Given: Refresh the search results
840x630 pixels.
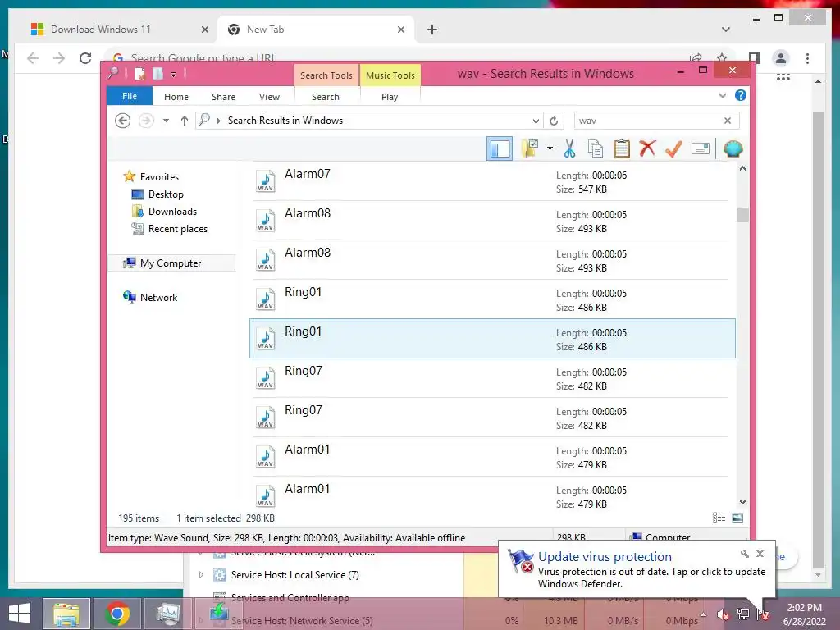Looking at the screenshot, I should coord(554,121).
